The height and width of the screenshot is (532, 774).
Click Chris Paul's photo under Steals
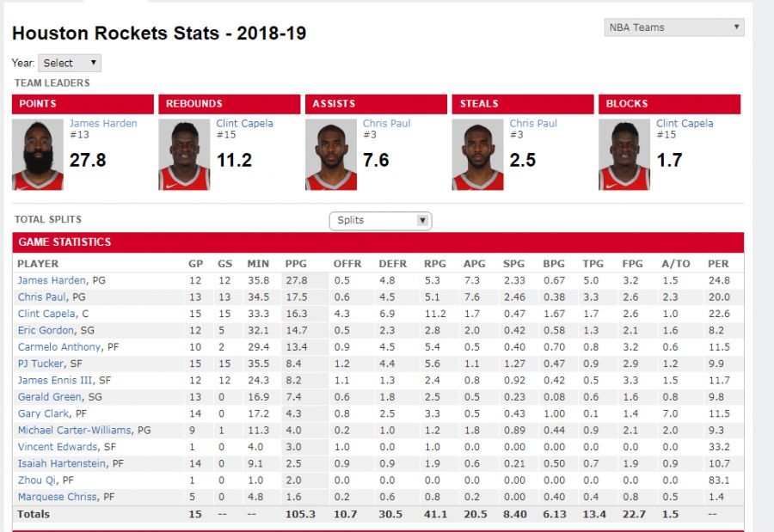coord(477,155)
